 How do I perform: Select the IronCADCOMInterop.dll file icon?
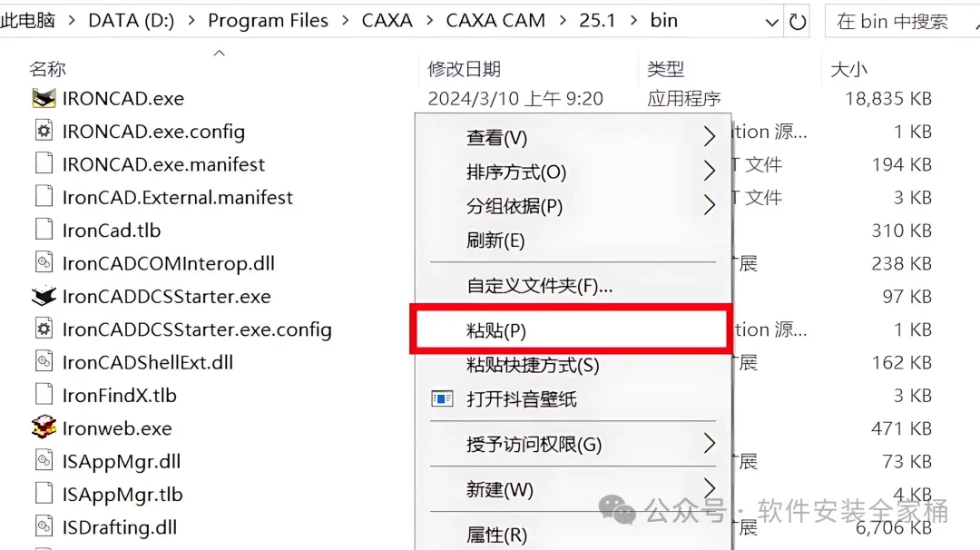pyautogui.click(x=44, y=262)
